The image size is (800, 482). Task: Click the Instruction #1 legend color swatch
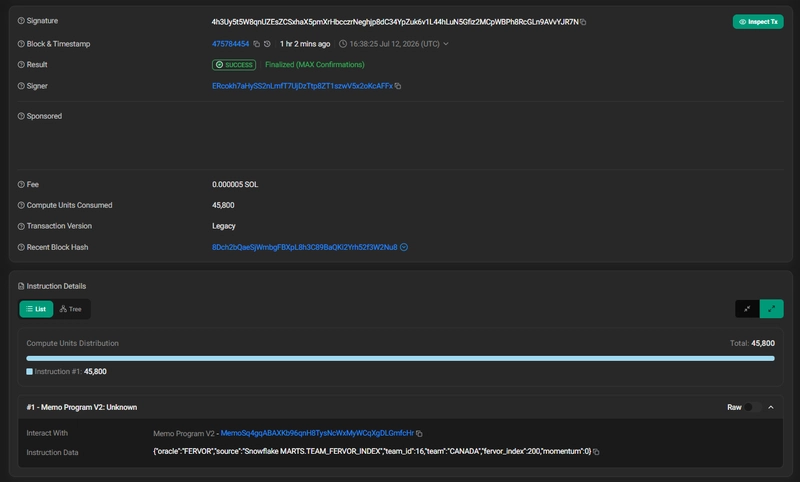30,372
